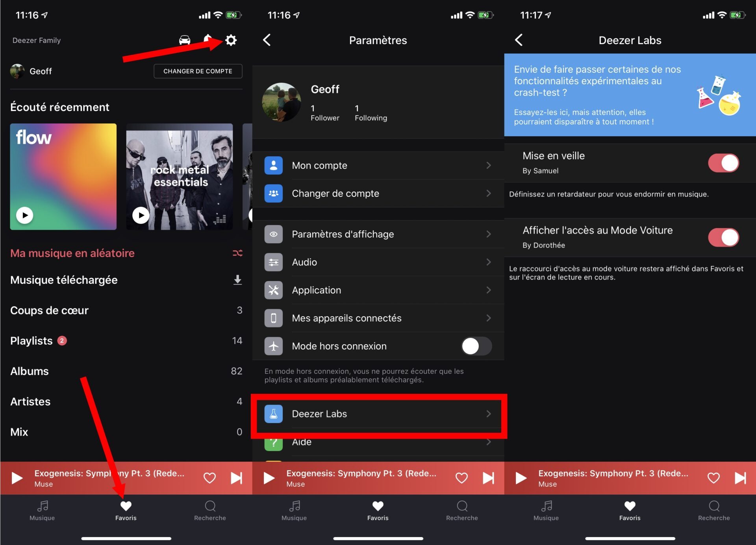
Task: Tap Paramètres d'affichage eye icon
Action: (273, 234)
